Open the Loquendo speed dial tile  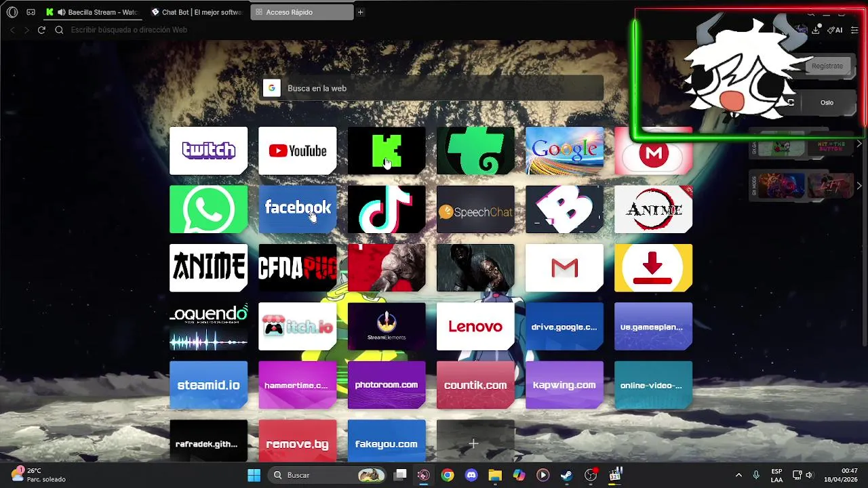point(208,327)
